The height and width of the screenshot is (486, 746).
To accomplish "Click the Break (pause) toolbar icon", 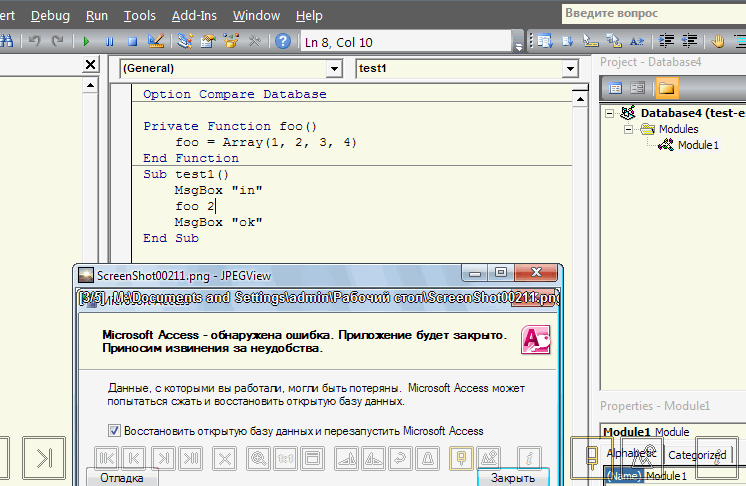I will (x=109, y=42).
